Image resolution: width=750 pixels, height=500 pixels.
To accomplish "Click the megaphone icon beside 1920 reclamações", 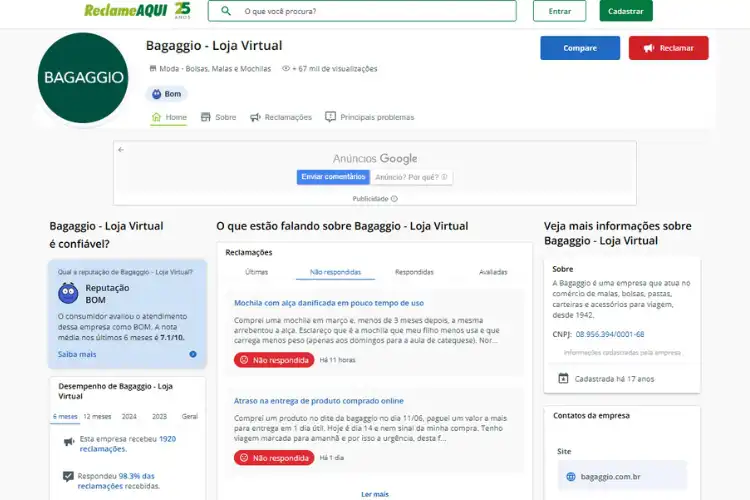I will click(x=69, y=442).
